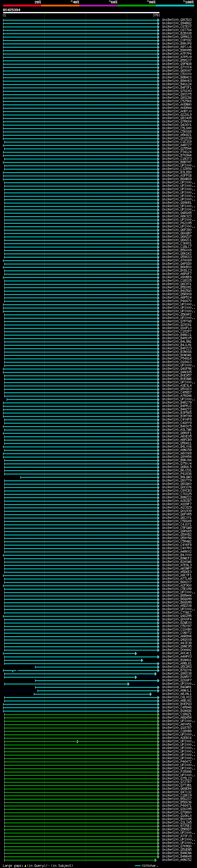Open hit UniRef100_A4HPV3

[177, 657]
